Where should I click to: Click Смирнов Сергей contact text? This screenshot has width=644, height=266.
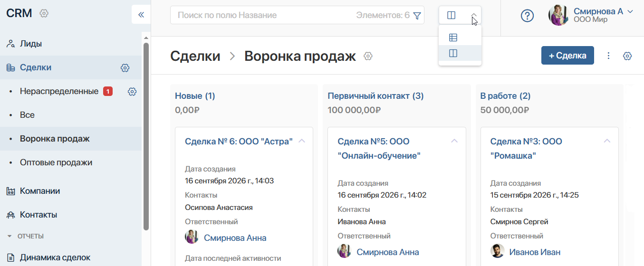pyautogui.click(x=519, y=222)
